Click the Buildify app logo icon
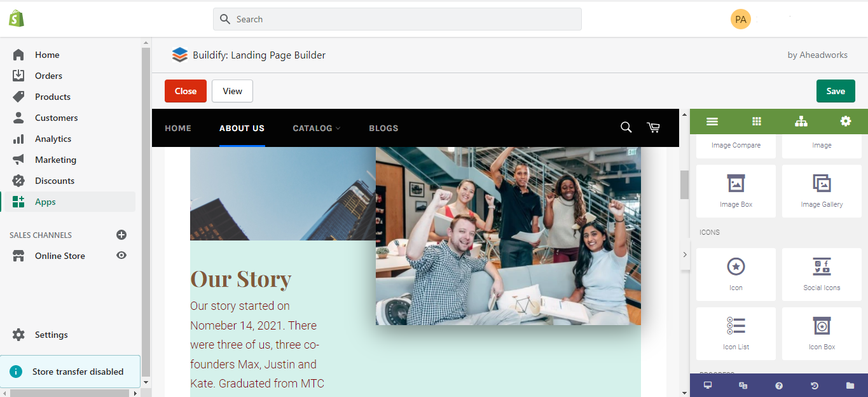Screen dimensions: 868x397 180,55
